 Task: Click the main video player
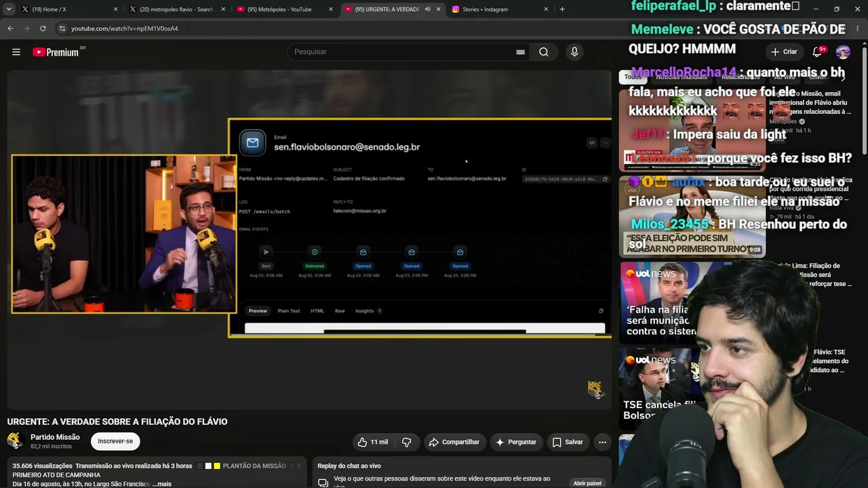coord(309,239)
